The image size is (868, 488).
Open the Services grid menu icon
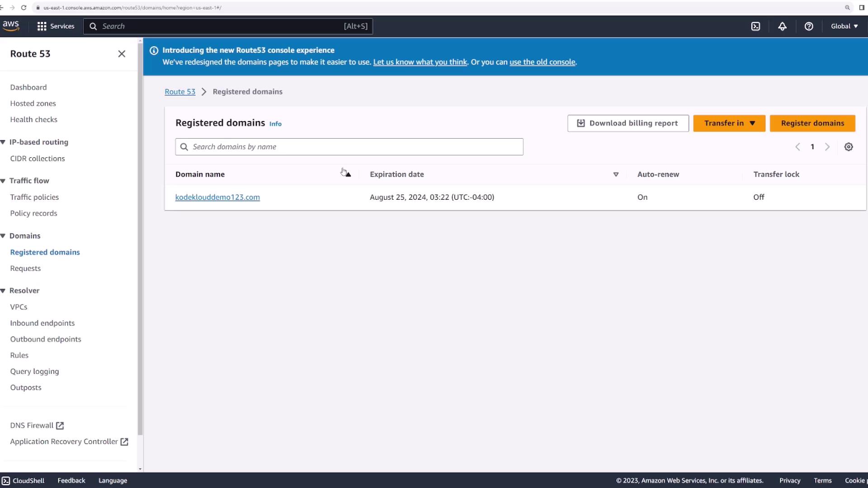coord(42,26)
